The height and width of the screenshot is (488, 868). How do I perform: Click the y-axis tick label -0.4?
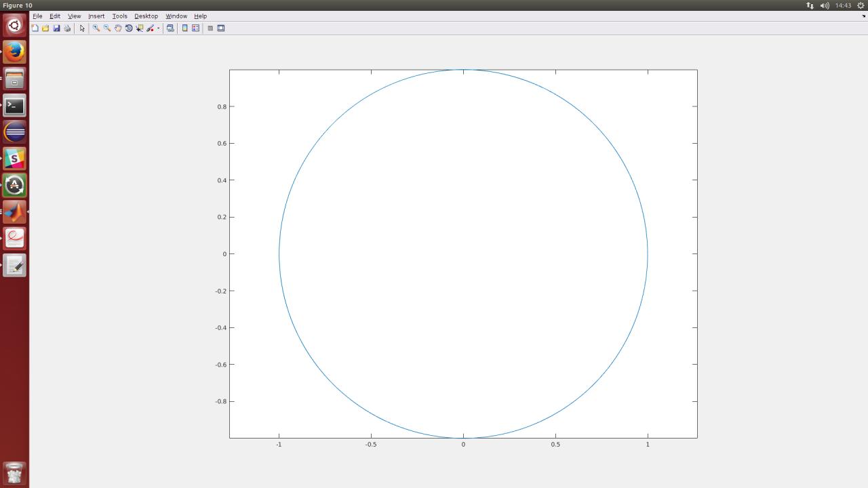[220, 327]
